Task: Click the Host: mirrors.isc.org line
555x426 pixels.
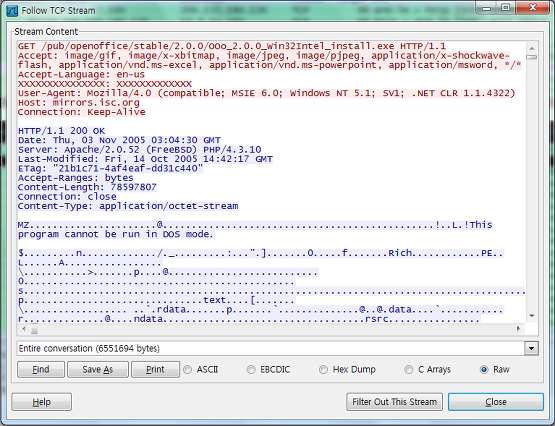Action: (x=79, y=103)
